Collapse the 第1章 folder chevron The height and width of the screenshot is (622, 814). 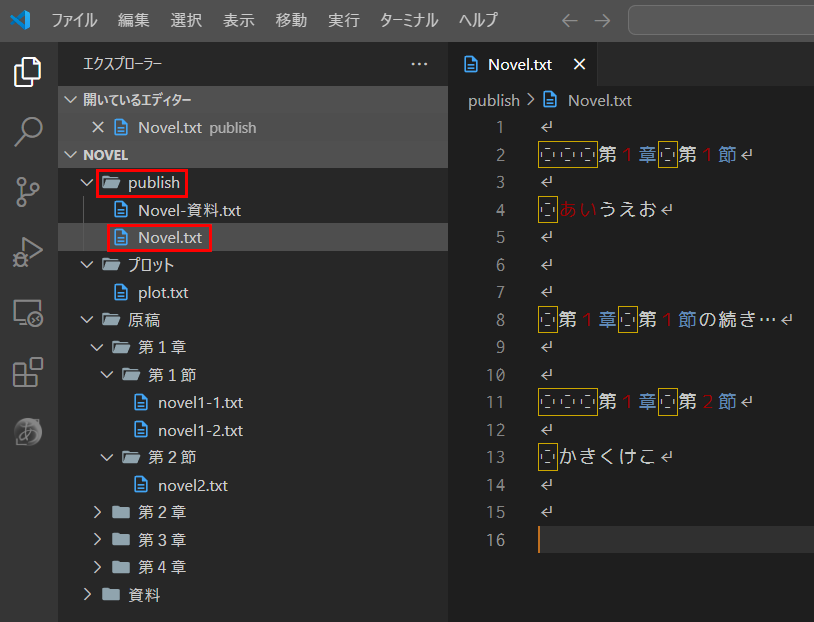(97, 347)
